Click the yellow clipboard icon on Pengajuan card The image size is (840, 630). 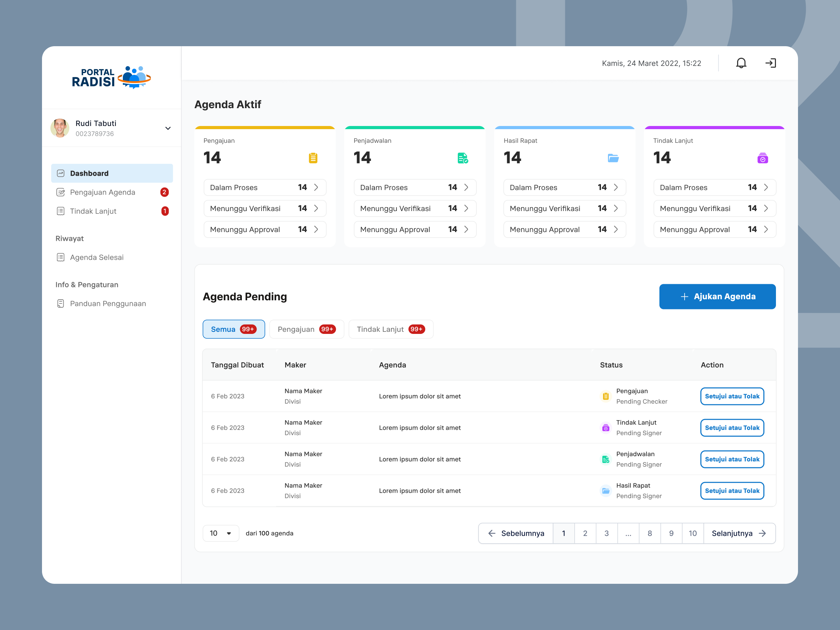pos(313,158)
